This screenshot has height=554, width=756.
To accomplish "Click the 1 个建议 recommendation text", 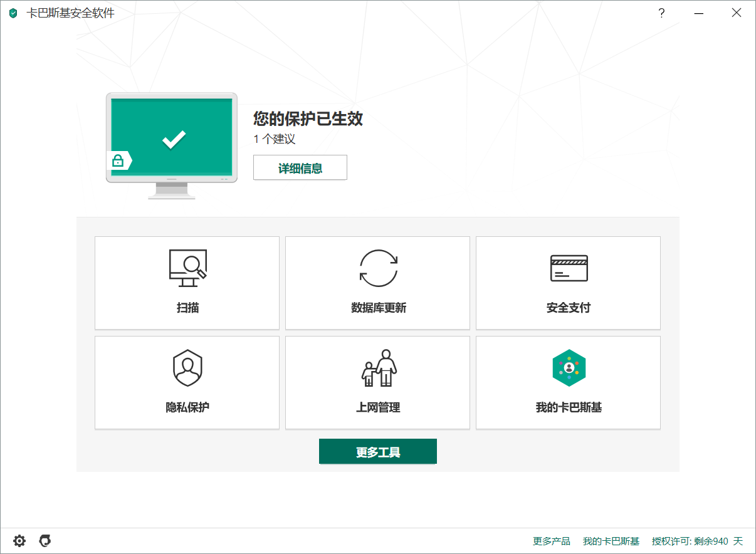I will [x=274, y=139].
